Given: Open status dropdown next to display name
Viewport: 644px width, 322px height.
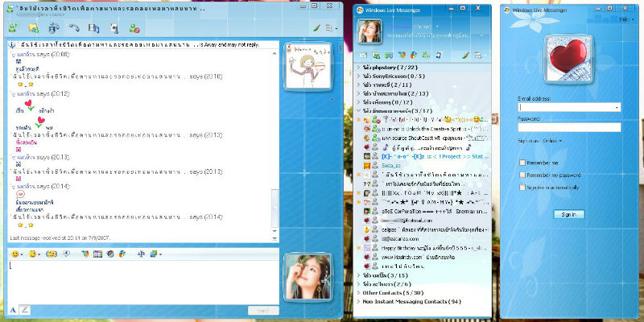Looking at the screenshot, I should point(437,27).
